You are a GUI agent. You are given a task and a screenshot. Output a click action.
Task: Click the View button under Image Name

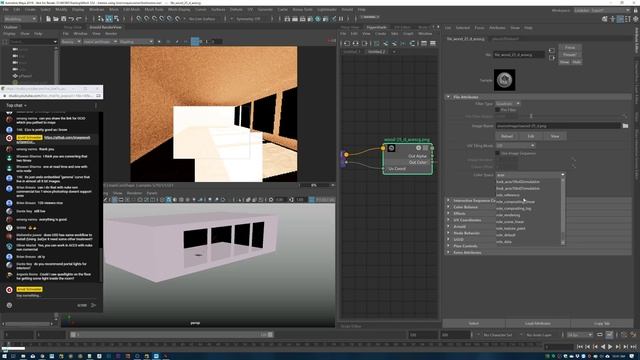click(555, 136)
